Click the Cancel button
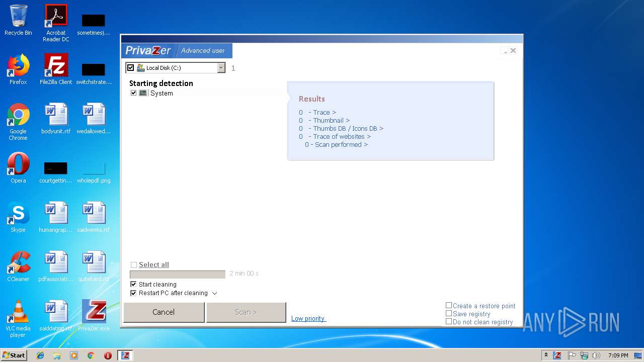Screen dimensions: 644x362 click(164, 312)
